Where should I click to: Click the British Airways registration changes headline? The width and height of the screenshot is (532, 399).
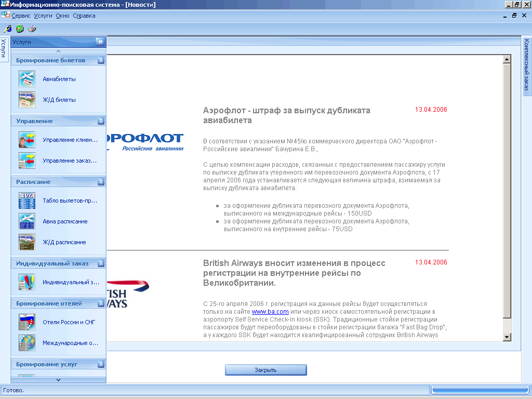pos(294,273)
